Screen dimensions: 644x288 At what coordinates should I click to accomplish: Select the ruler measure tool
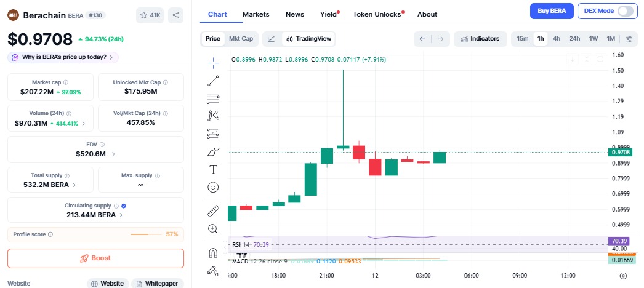pyautogui.click(x=213, y=211)
